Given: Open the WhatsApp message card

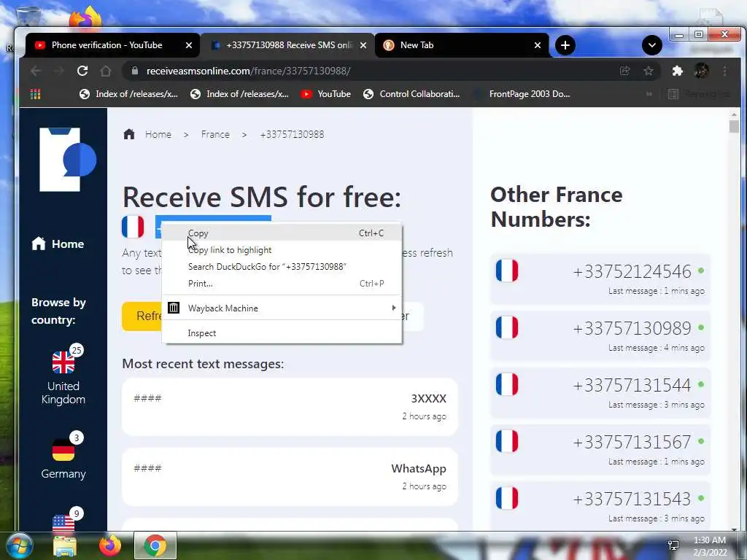Looking at the screenshot, I should pyautogui.click(x=290, y=477).
